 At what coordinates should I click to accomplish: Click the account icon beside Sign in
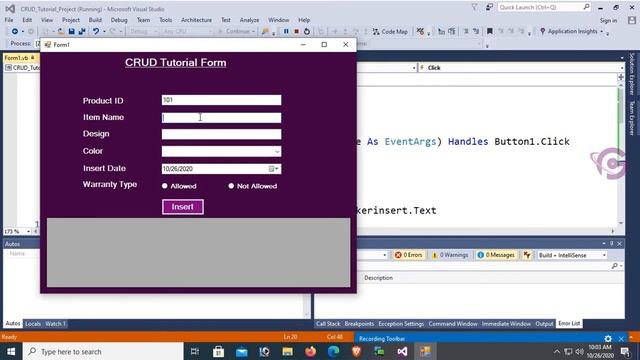tap(632, 20)
